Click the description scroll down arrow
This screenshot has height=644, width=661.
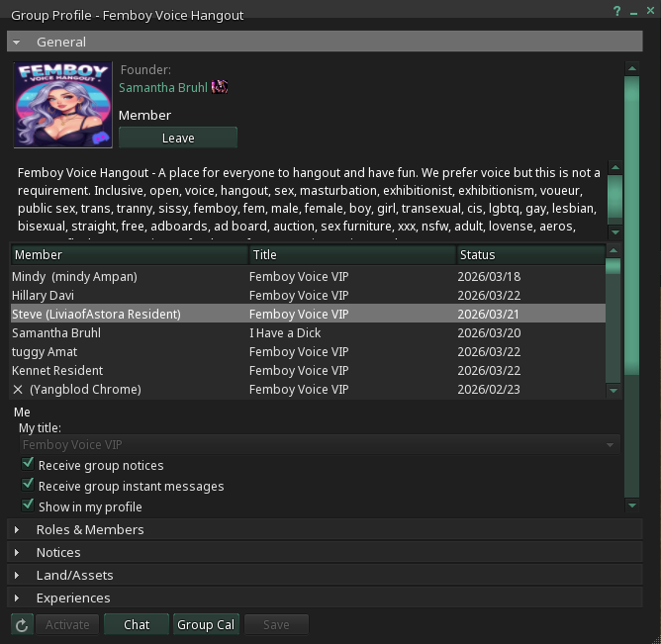click(x=615, y=231)
